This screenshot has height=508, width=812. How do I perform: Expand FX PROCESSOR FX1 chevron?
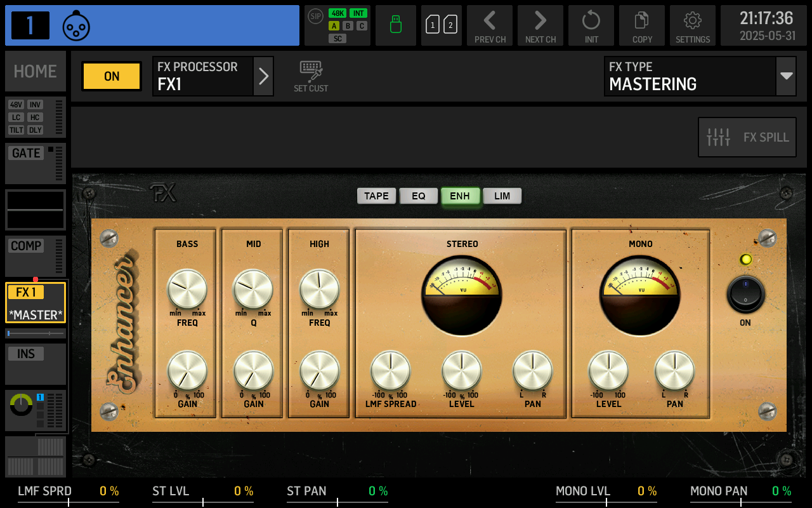click(x=263, y=76)
